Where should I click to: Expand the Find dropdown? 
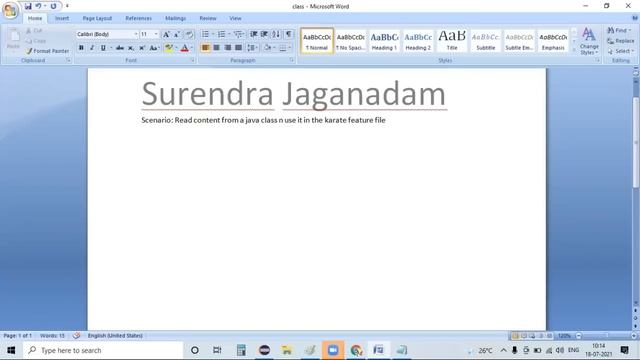coord(629,31)
